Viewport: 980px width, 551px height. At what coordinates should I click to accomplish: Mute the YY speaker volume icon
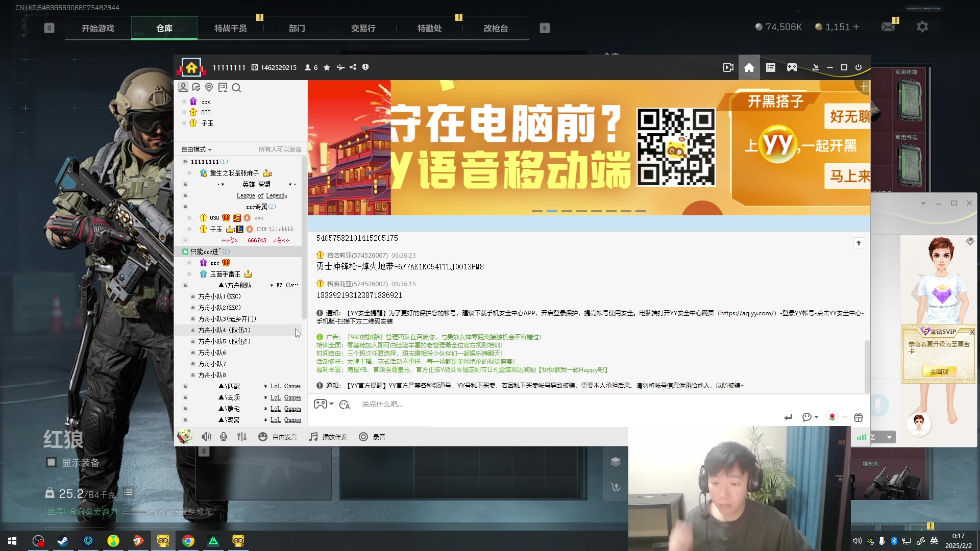206,437
